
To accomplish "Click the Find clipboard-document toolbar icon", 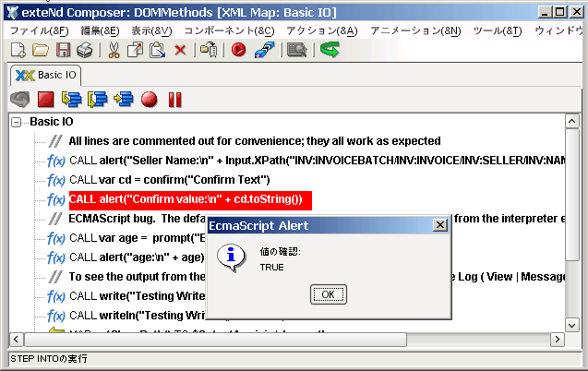I will click(209, 50).
